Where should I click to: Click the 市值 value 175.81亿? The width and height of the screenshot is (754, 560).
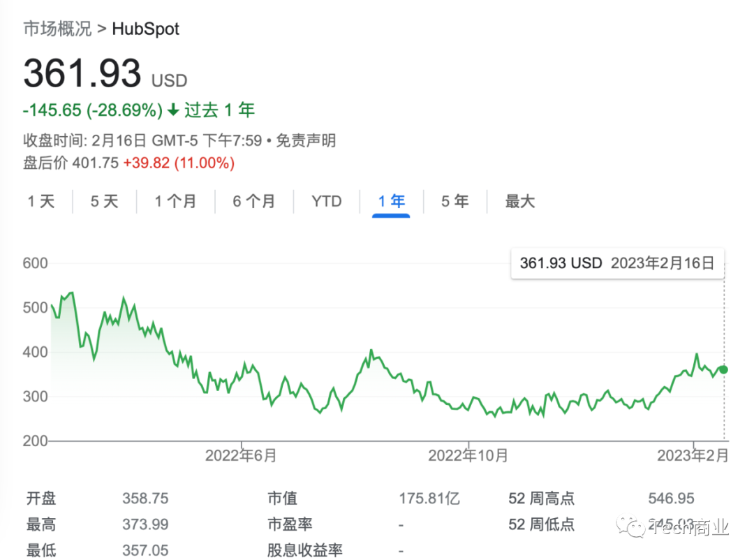(429, 498)
